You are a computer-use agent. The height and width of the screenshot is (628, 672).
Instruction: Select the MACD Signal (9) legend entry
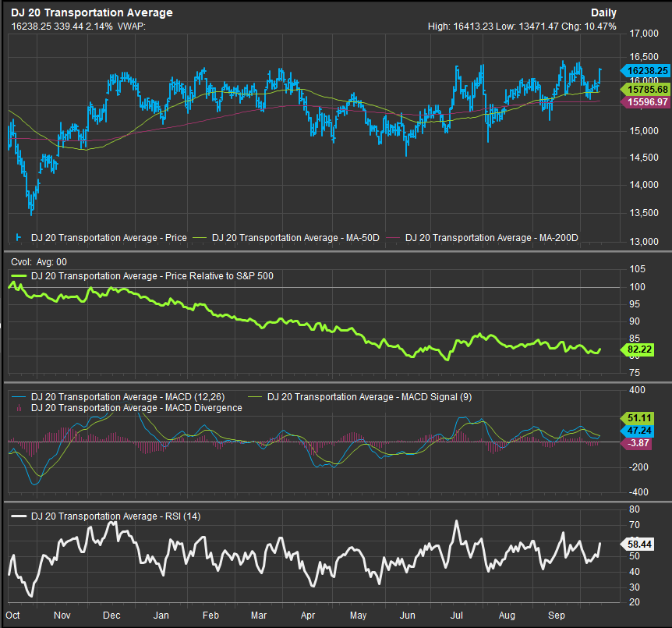click(x=370, y=397)
